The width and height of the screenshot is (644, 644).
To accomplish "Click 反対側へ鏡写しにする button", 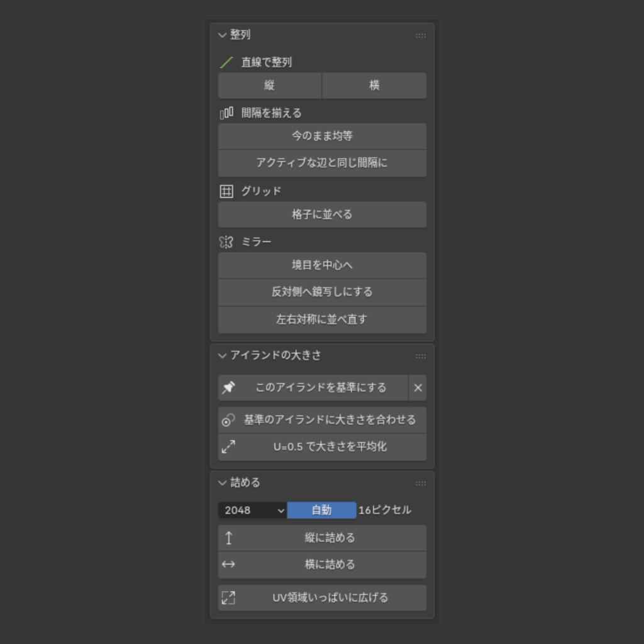I will 322,292.
